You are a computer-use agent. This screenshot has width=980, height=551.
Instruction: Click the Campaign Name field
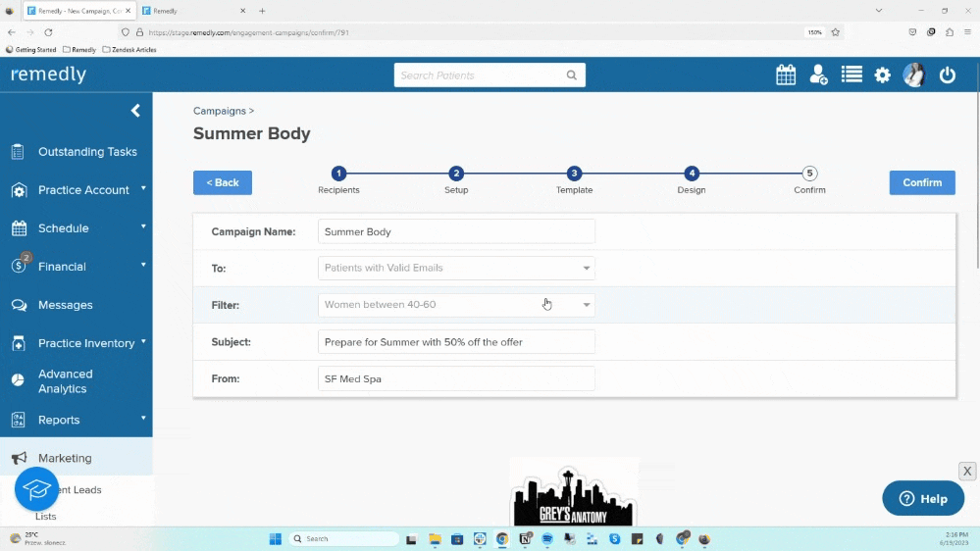456,231
